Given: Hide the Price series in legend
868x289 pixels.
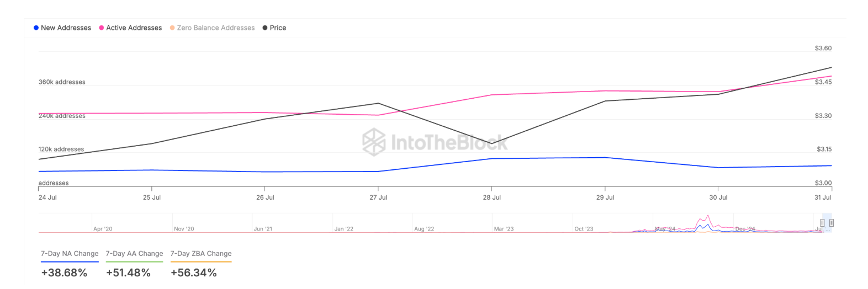Looking at the screenshot, I should point(278,28).
